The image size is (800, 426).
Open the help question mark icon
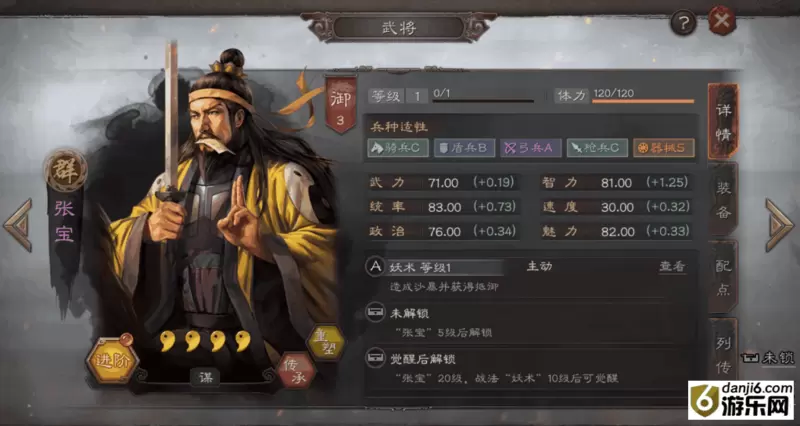point(683,22)
